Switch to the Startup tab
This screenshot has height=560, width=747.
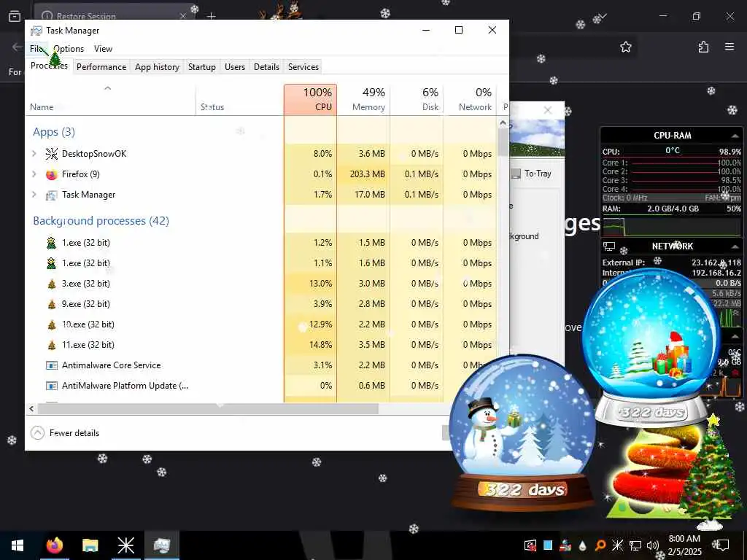[x=202, y=66]
